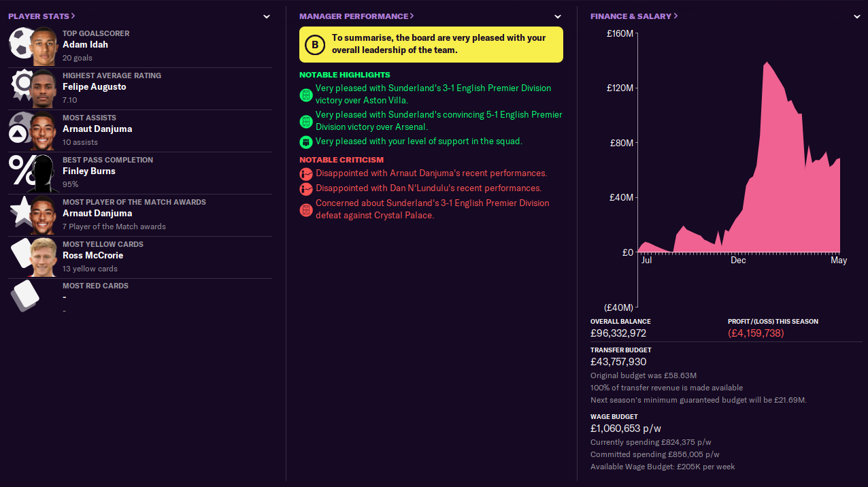The height and width of the screenshot is (487, 868).
Task: Click the '13 yellow cards' stat
Action: coord(90,269)
